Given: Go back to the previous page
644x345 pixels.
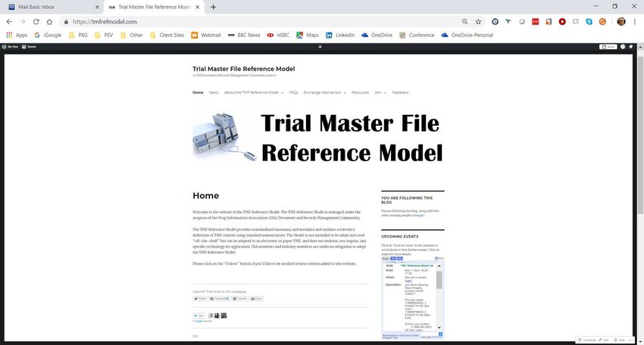Looking at the screenshot, I should coord(9,22).
